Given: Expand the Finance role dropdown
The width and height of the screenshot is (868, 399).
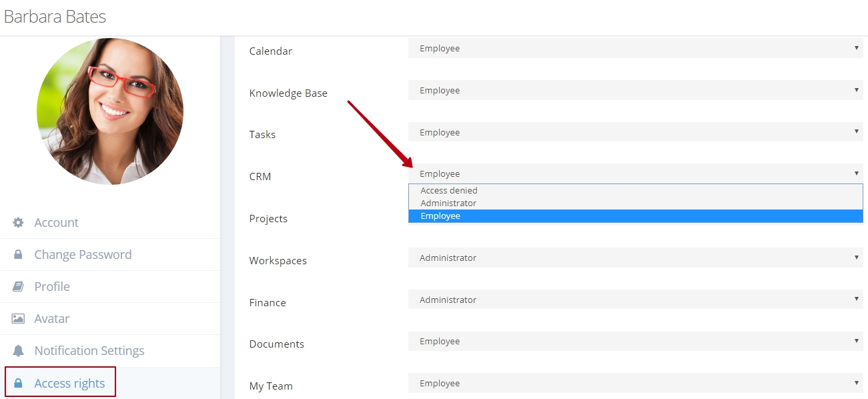Looking at the screenshot, I should click(x=636, y=300).
